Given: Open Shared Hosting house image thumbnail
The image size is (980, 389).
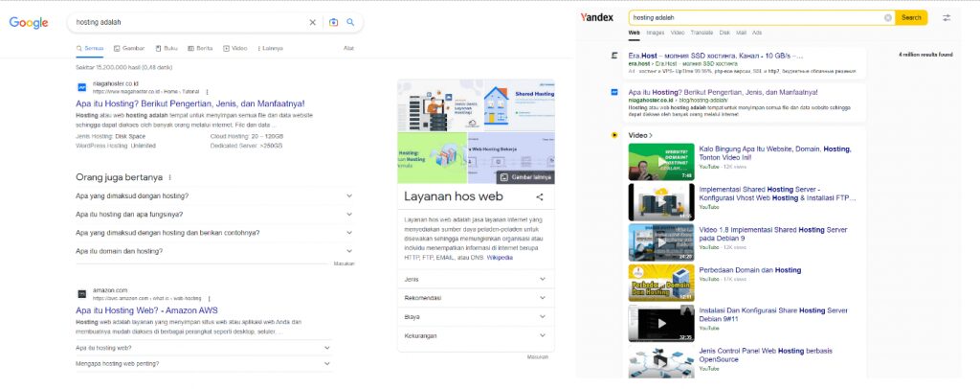Looking at the screenshot, I should pyautogui.click(x=519, y=105).
